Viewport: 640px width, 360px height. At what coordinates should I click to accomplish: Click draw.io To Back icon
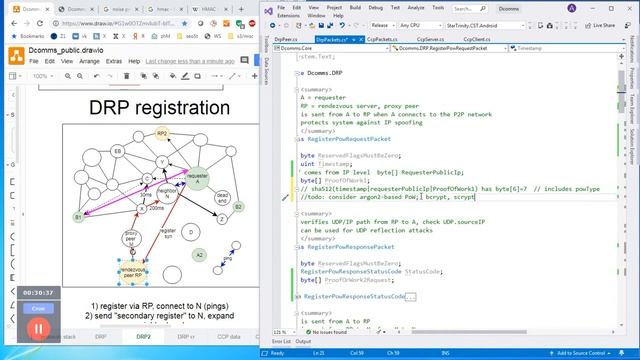(x=156, y=76)
